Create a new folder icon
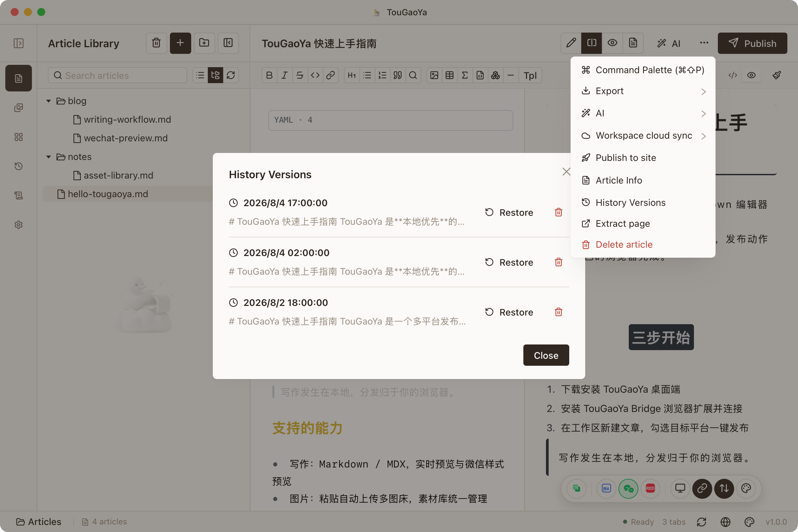 point(204,43)
